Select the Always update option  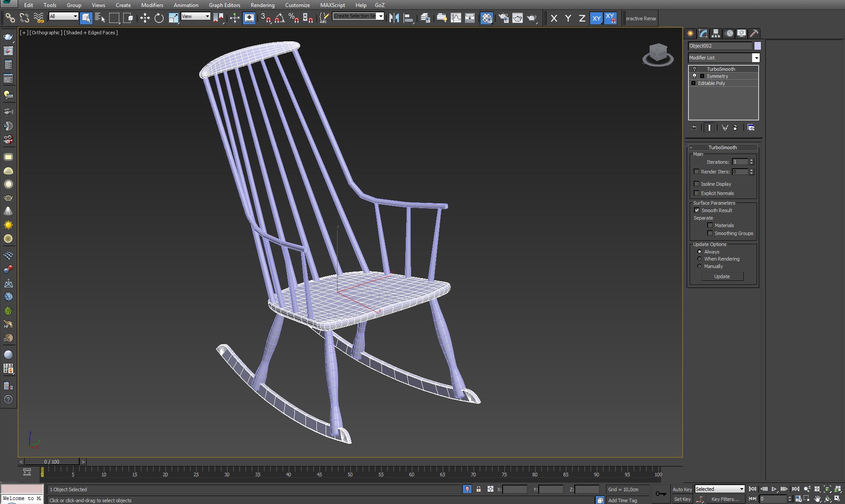699,252
